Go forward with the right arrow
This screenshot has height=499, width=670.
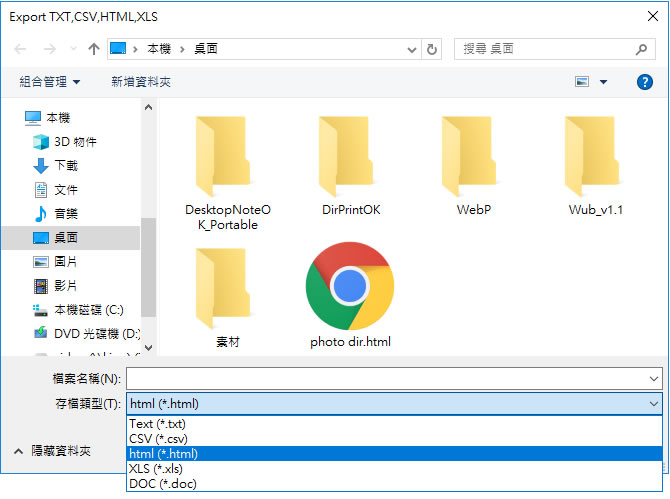click(x=50, y=49)
